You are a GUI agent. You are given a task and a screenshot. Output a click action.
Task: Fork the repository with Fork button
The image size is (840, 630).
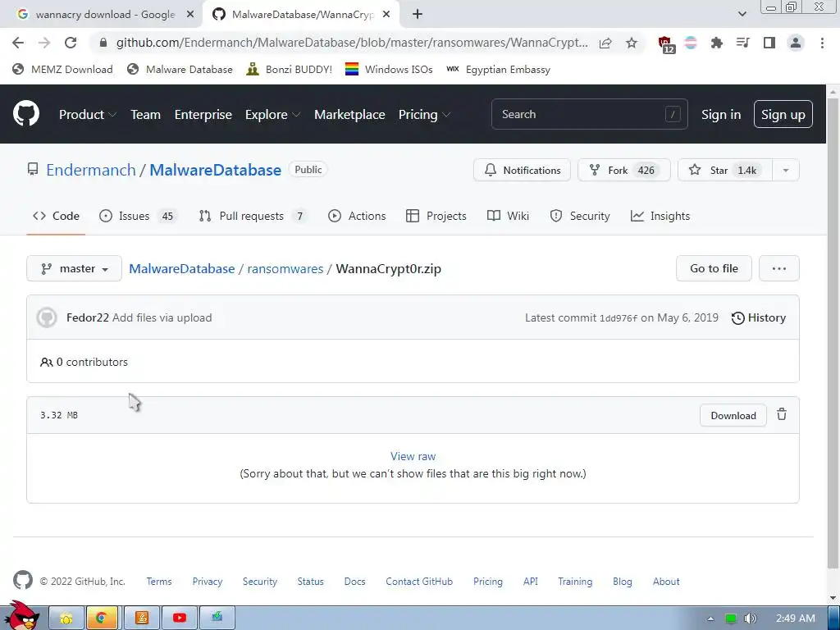coord(623,171)
